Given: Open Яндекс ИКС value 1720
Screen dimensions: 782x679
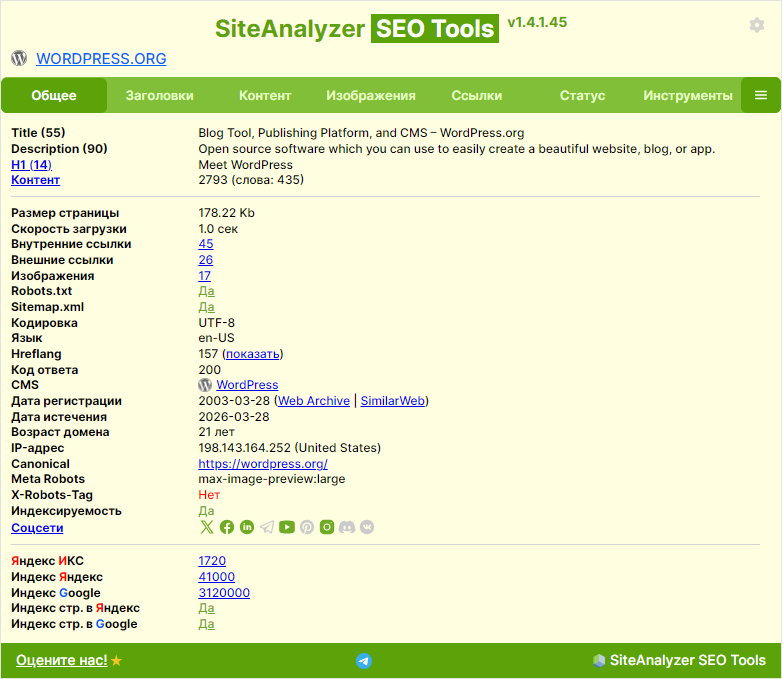Looking at the screenshot, I should point(212,561).
